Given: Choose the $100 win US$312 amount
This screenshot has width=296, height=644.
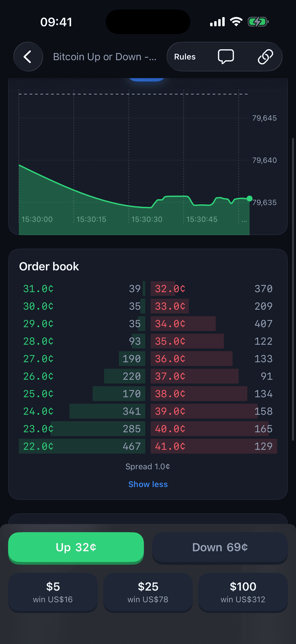Looking at the screenshot, I should pyautogui.click(x=243, y=592).
